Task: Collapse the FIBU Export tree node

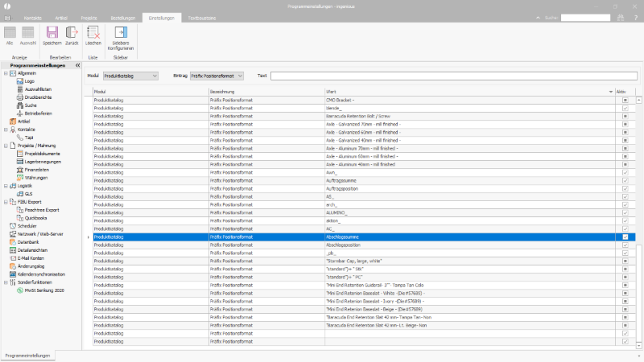Action: tap(6, 202)
